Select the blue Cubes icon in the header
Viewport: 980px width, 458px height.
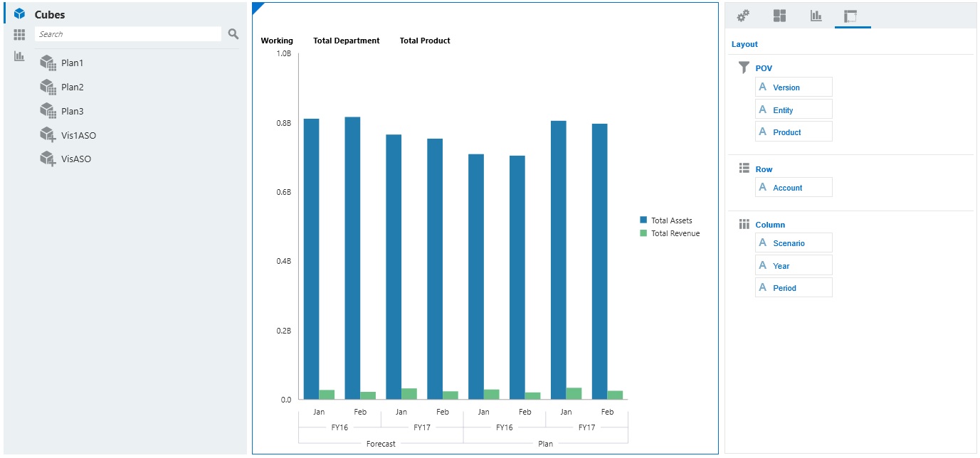click(18, 14)
